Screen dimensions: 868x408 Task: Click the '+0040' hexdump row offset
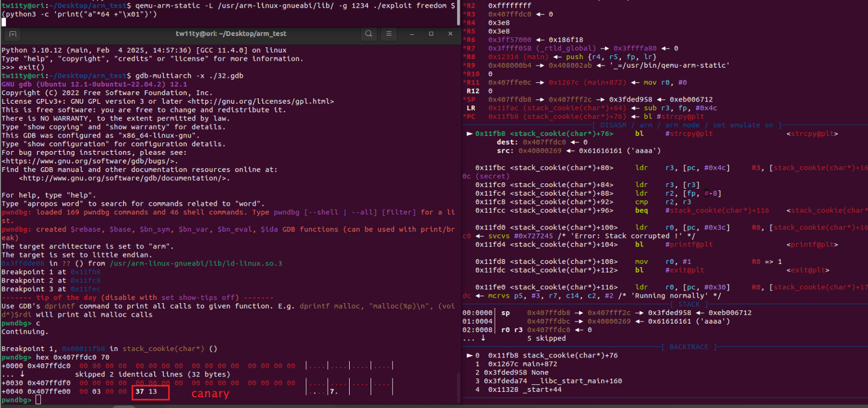pos(12,392)
